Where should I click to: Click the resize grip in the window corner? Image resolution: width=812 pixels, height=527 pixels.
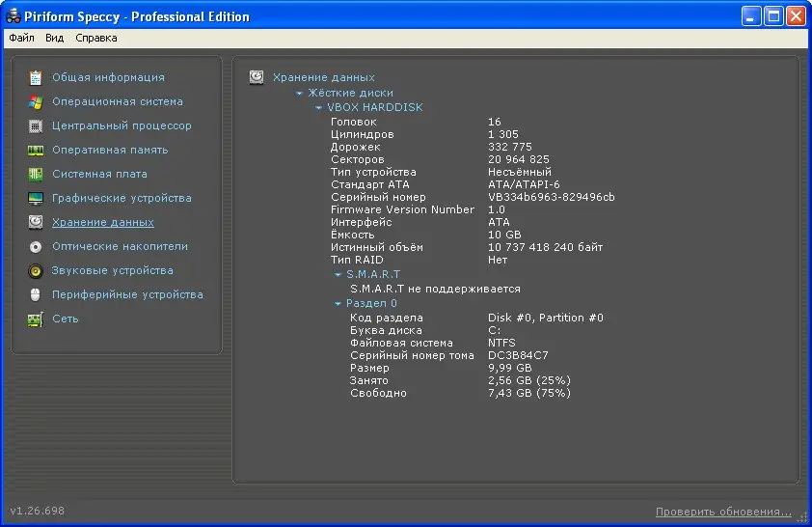coord(801,516)
